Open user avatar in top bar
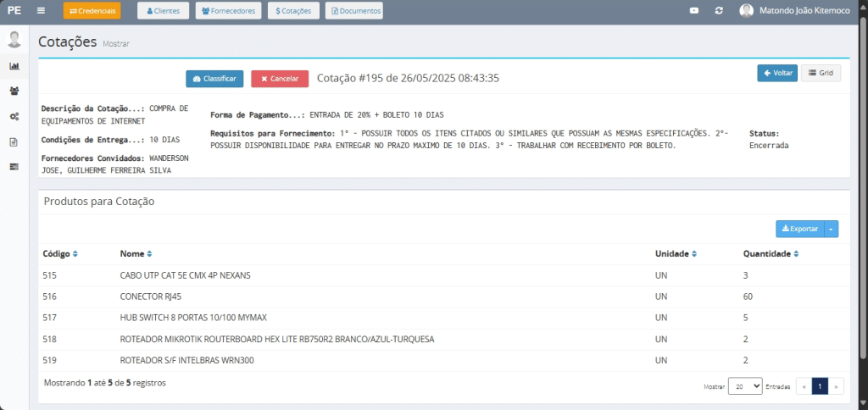 [x=746, y=10]
